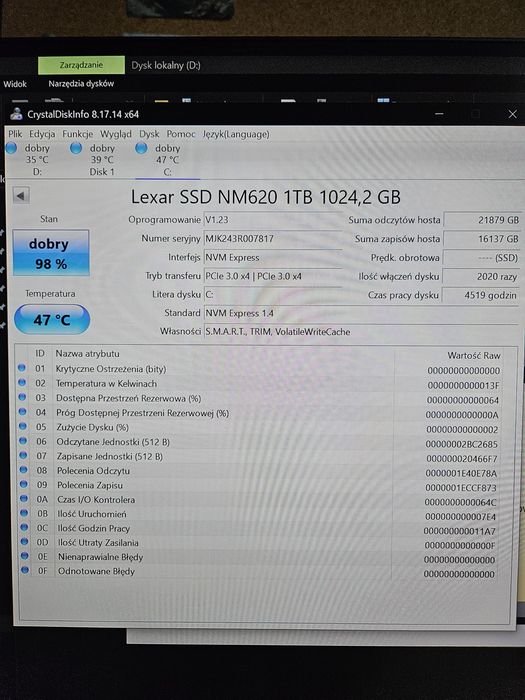Open the Pomoc menu

181,134
